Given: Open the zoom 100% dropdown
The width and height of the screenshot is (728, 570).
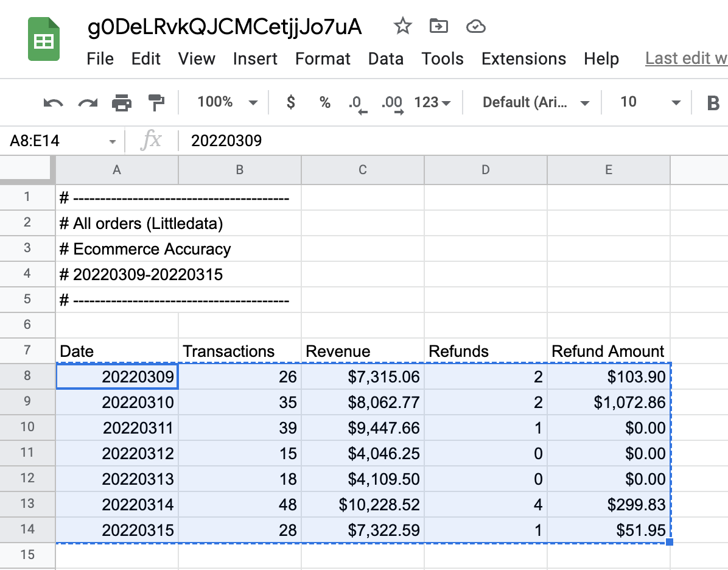Looking at the screenshot, I should [x=227, y=102].
